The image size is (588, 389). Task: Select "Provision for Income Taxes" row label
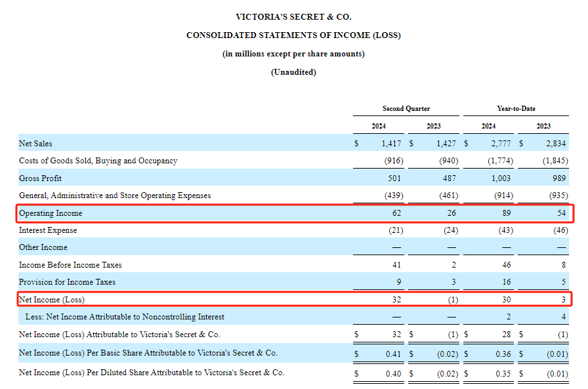click(67, 282)
